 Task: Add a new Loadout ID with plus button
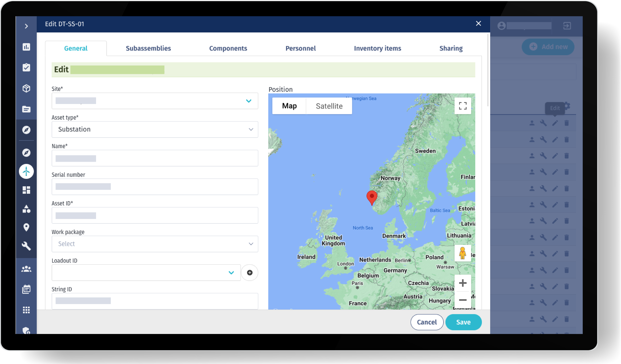point(250,273)
